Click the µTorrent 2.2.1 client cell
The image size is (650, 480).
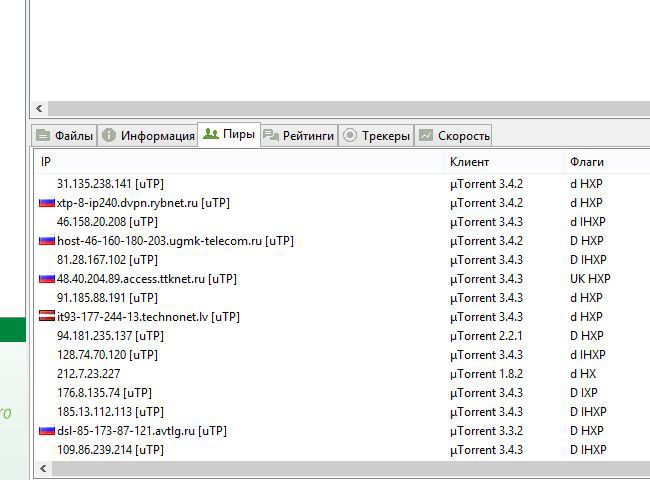pos(486,336)
